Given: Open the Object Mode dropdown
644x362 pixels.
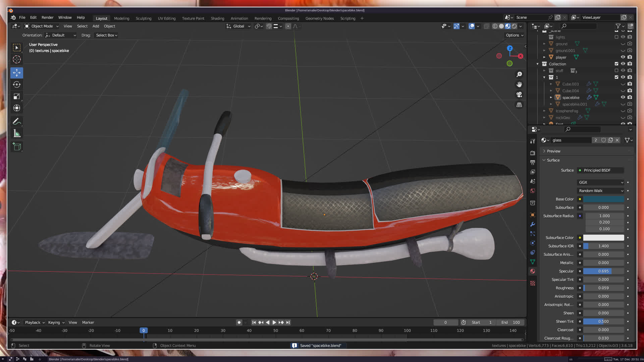Looking at the screenshot, I should [42, 26].
